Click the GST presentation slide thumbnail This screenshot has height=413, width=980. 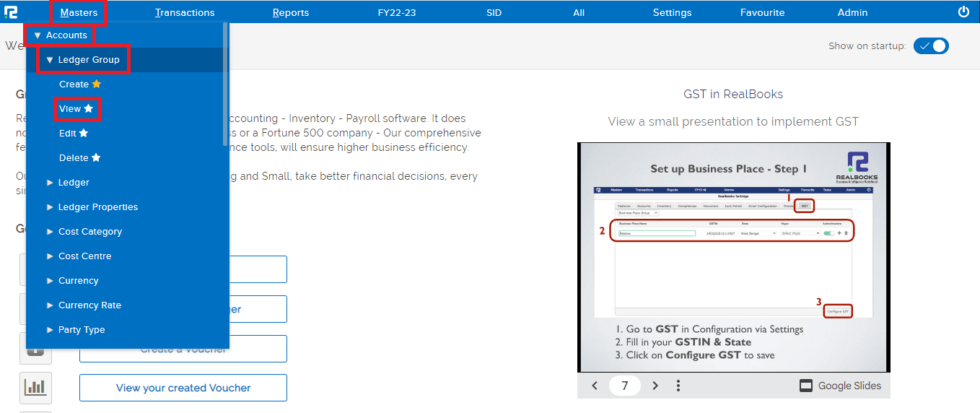point(733,256)
